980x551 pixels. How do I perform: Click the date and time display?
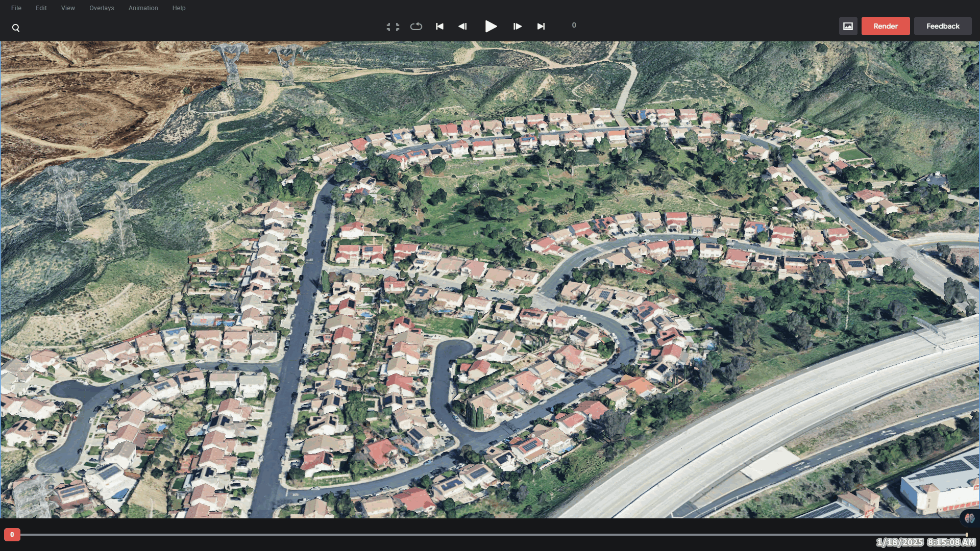click(x=925, y=542)
